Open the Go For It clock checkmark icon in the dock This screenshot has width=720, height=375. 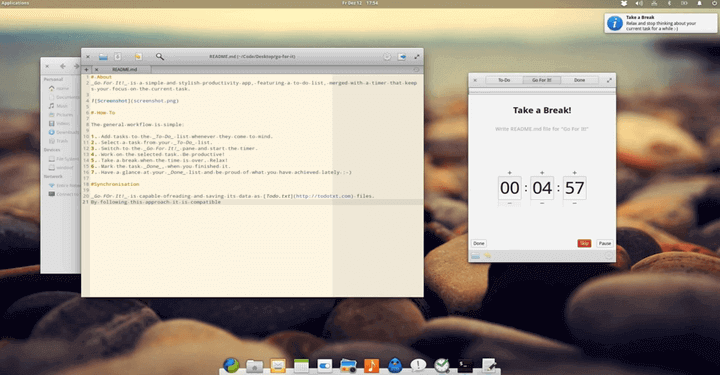[442, 365]
